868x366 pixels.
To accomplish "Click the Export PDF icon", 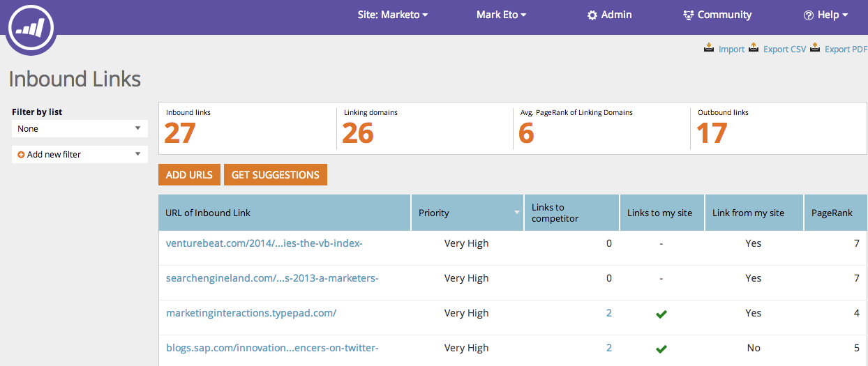I will [815, 48].
